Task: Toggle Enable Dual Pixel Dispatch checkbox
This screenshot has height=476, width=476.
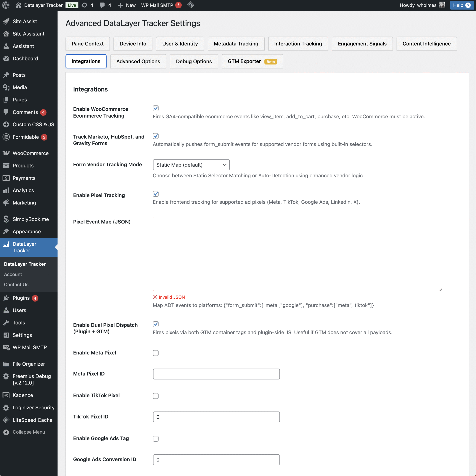Action: tap(156, 324)
